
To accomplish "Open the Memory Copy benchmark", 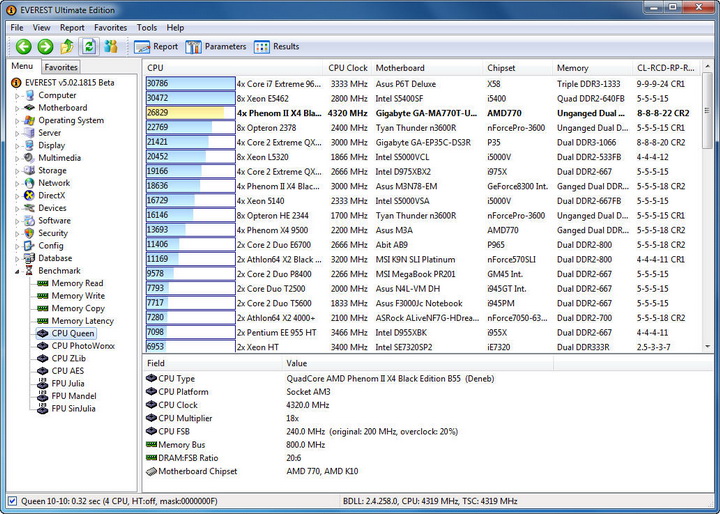I will (x=78, y=308).
